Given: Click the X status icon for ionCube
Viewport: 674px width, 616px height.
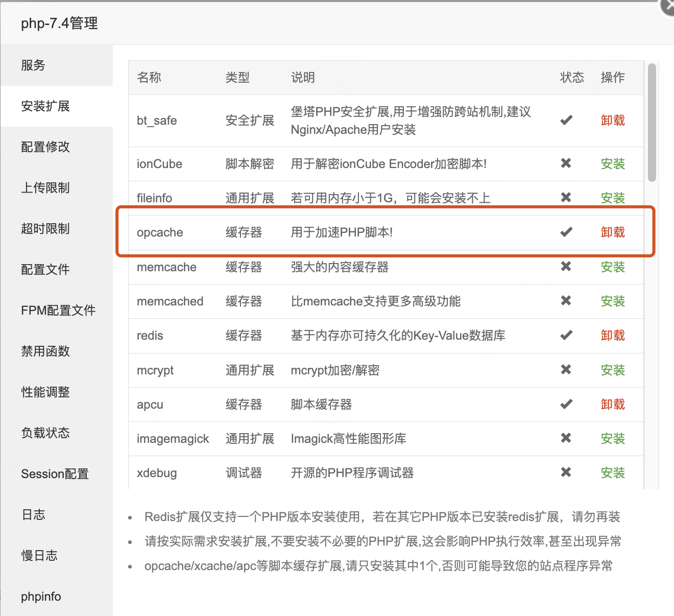Looking at the screenshot, I should tap(566, 163).
